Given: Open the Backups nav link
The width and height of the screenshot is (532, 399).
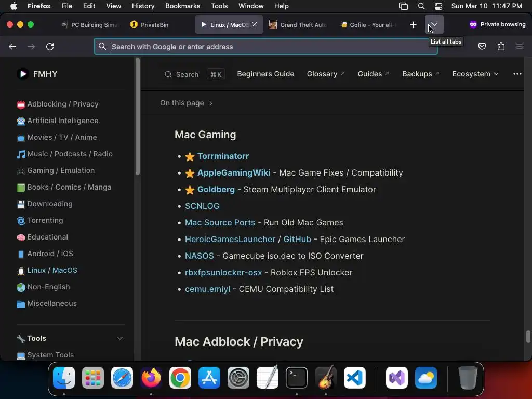Looking at the screenshot, I should (x=420, y=74).
